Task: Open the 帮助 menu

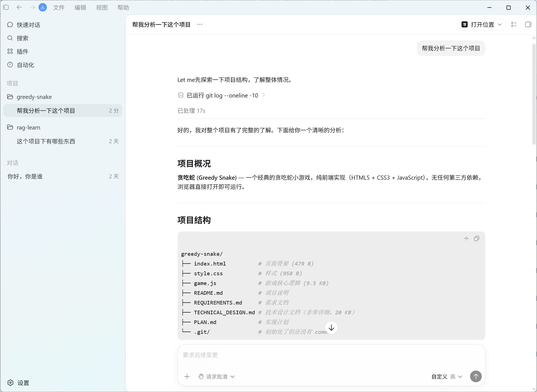Action: pos(123,8)
